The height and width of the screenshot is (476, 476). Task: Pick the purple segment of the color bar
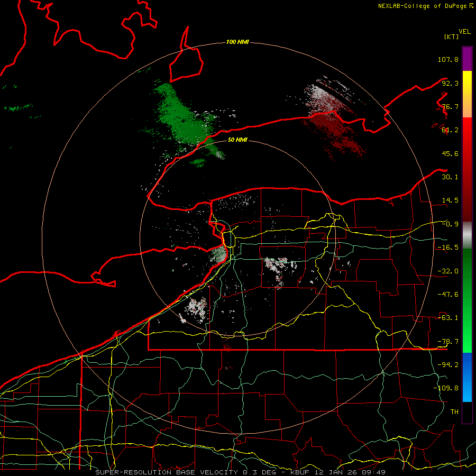[467, 59]
